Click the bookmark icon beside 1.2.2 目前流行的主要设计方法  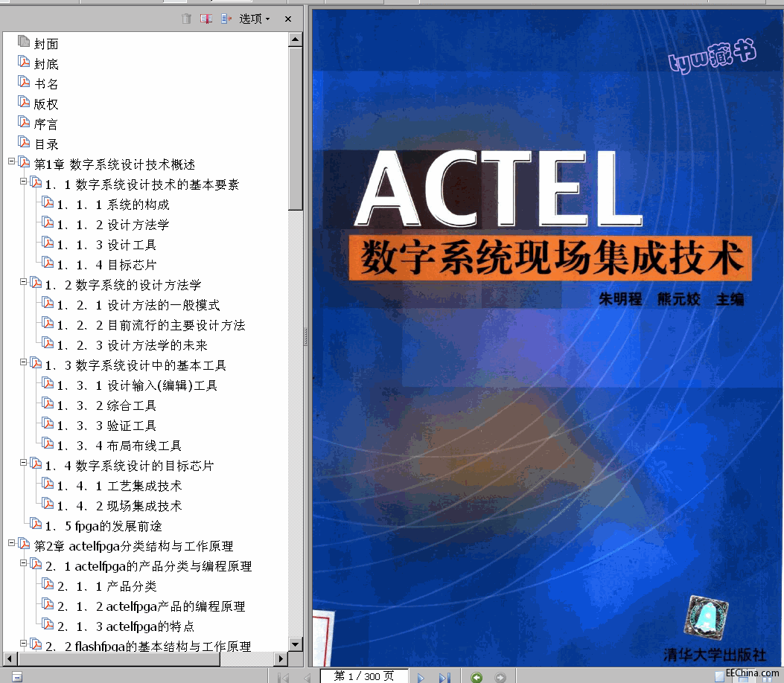coord(48,323)
